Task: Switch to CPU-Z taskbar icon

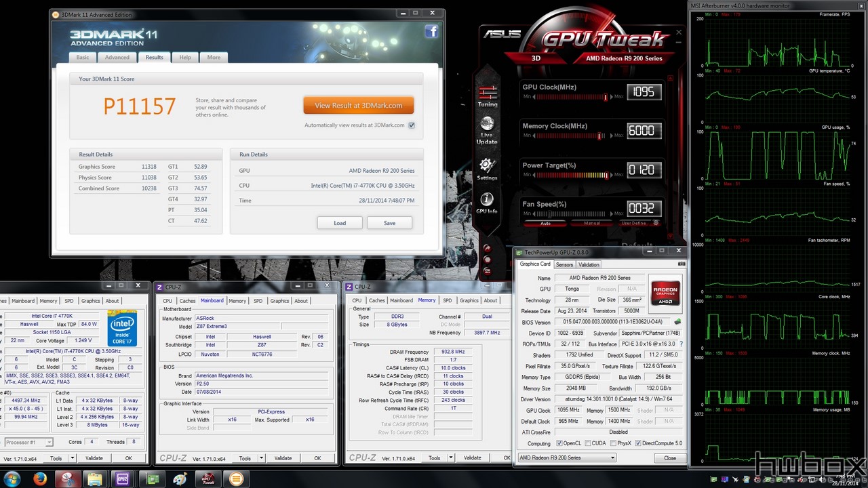Action: 123,479
